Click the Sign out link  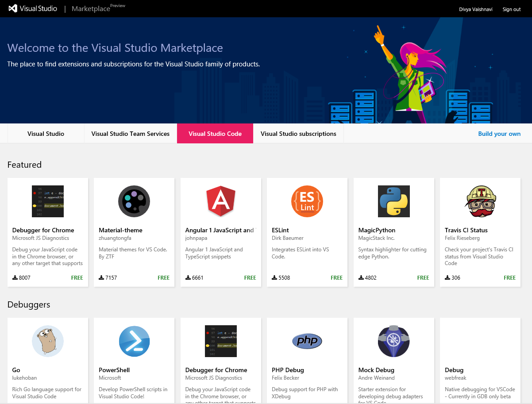[512, 9]
